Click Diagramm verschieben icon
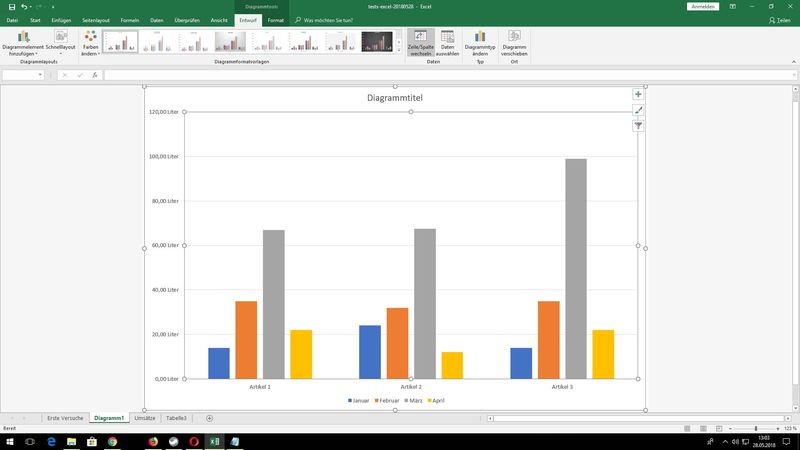This screenshot has width=800, height=450. 514,37
